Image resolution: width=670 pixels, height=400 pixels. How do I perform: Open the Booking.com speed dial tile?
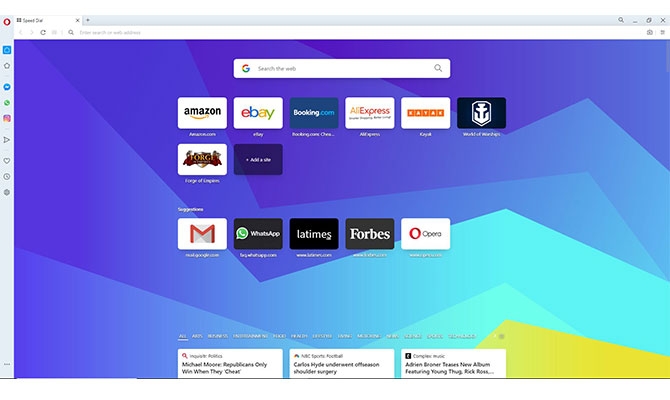pos(314,113)
